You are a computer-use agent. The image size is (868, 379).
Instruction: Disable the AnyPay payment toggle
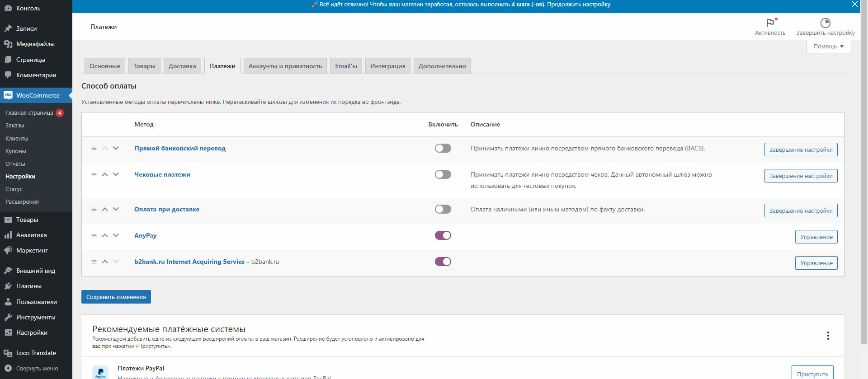click(443, 235)
